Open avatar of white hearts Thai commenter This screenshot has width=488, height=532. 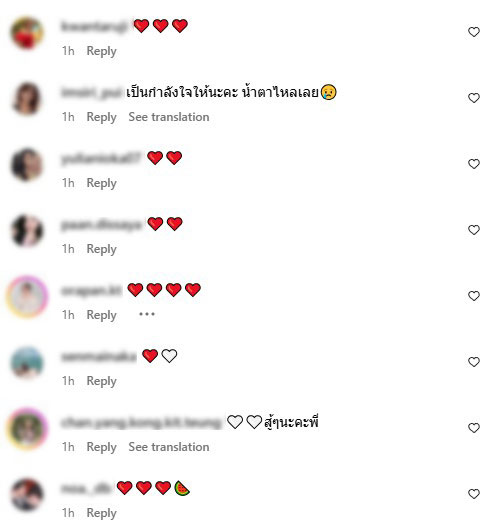coord(27,429)
